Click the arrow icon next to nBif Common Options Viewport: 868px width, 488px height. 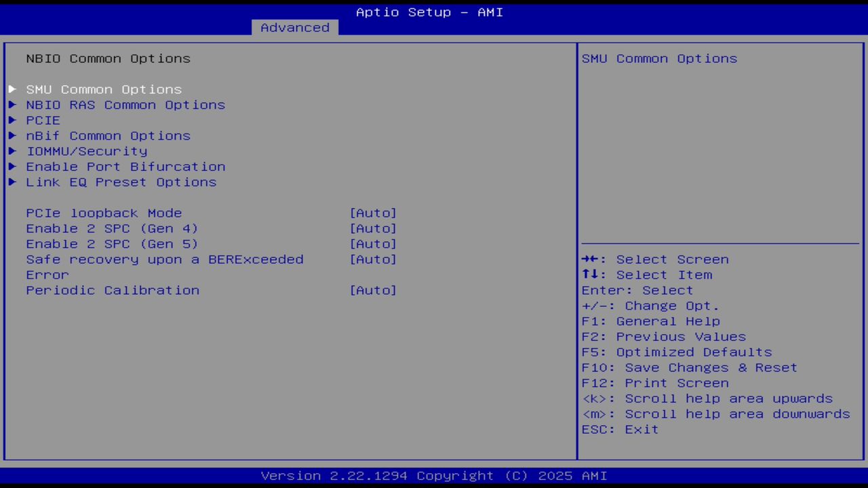coord(12,136)
